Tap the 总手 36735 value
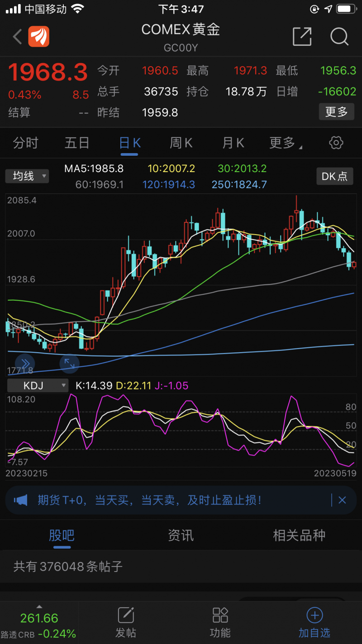362x644 pixels. (x=161, y=91)
